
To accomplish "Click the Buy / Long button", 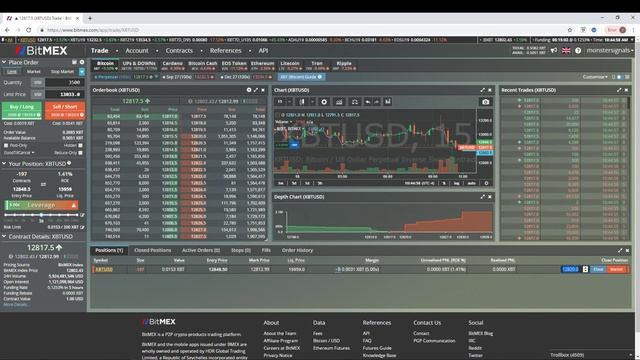I will (22, 110).
